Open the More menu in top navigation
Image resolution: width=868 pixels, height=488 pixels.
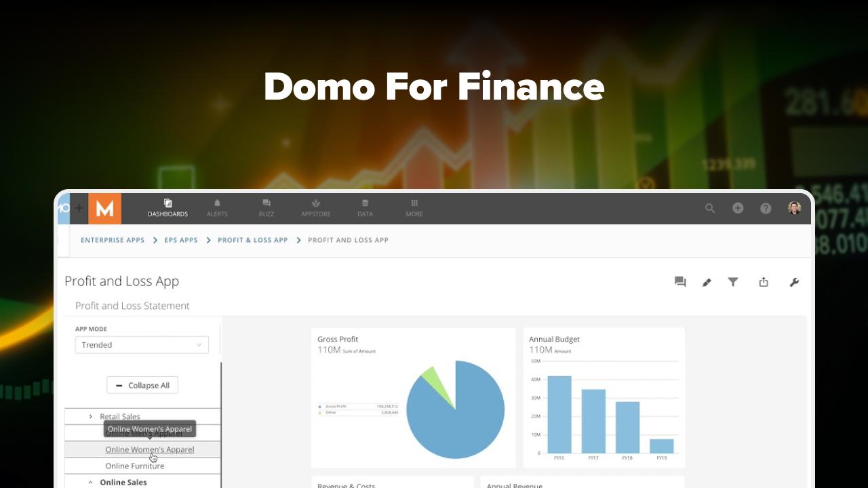click(x=414, y=207)
